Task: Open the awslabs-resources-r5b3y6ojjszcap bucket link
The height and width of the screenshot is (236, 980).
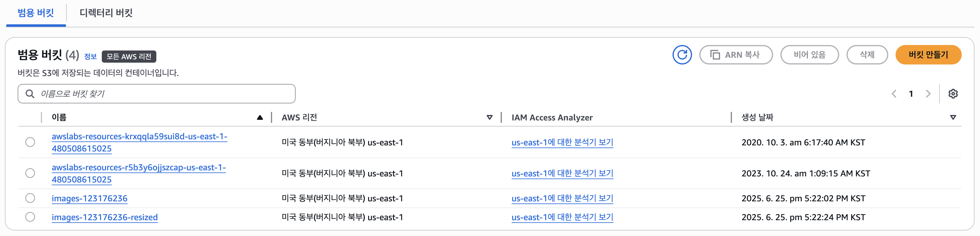Action: (x=138, y=173)
